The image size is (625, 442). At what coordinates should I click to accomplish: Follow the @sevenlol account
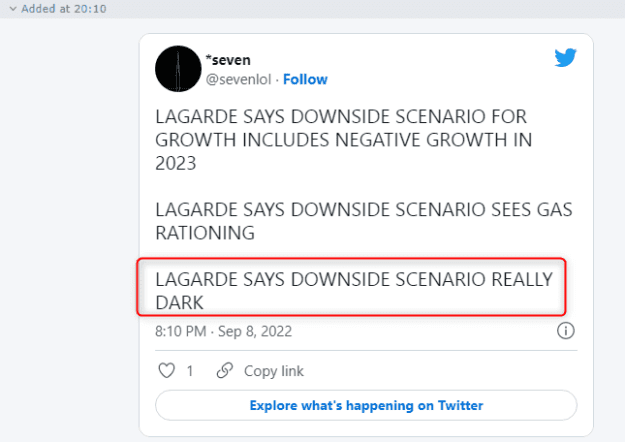[305, 79]
